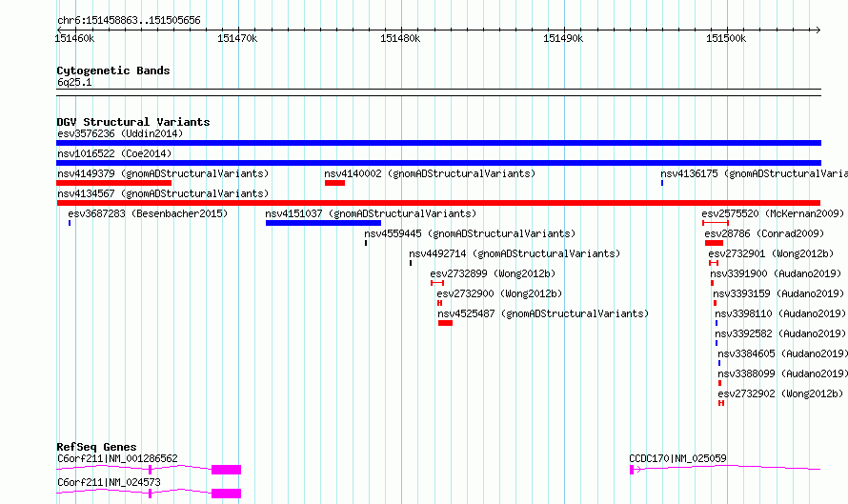Click the 151500k ruler tick label
The height and width of the screenshot is (504, 848).
726,38
